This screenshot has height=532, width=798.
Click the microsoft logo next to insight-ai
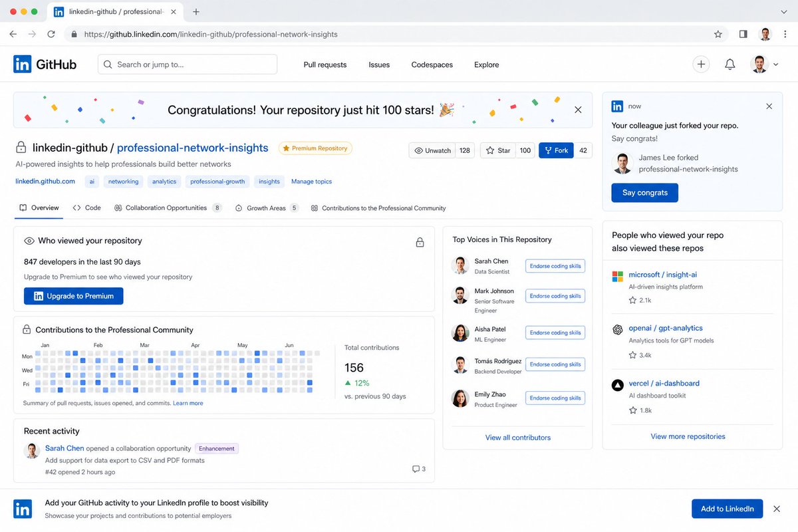click(618, 276)
